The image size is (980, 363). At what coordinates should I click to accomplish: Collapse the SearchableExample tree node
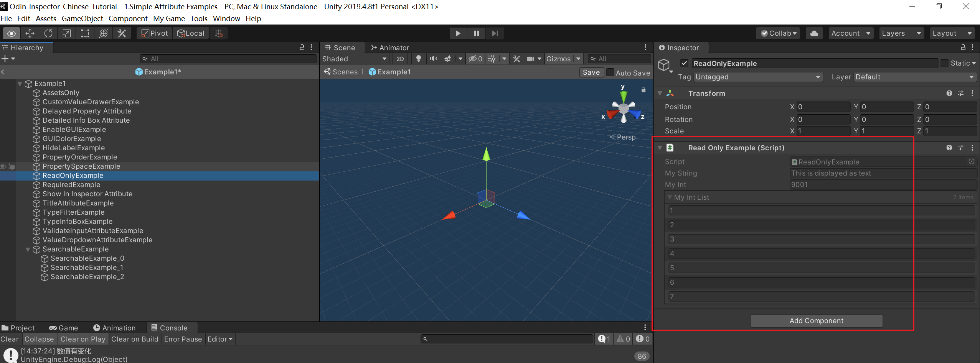(x=28, y=249)
